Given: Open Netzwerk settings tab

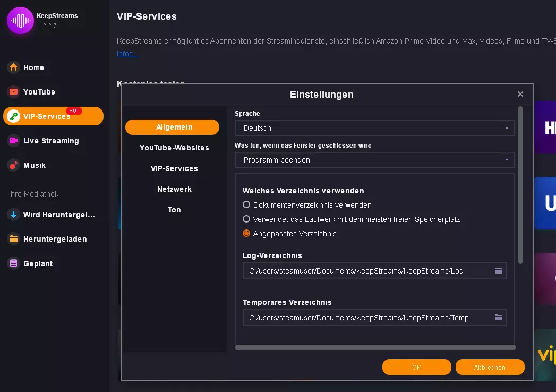Looking at the screenshot, I should tap(174, 189).
